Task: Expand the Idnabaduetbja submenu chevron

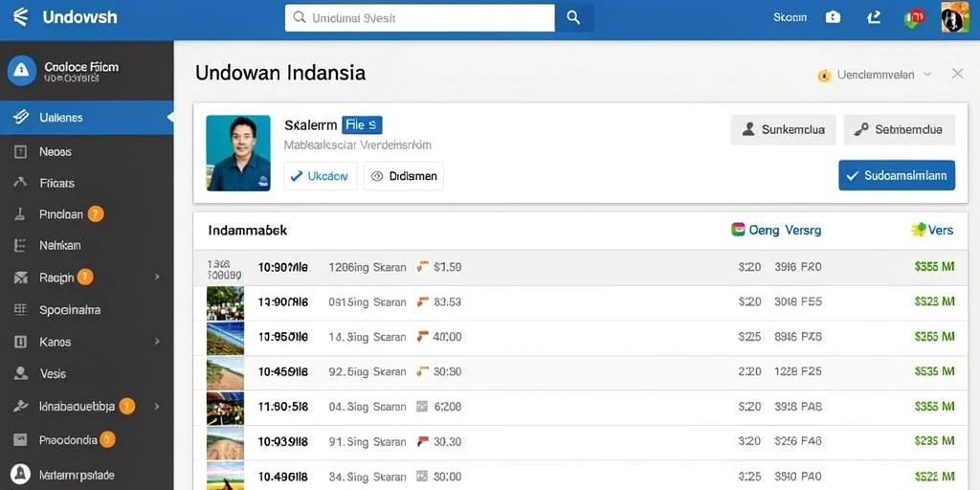Action: 157,406
